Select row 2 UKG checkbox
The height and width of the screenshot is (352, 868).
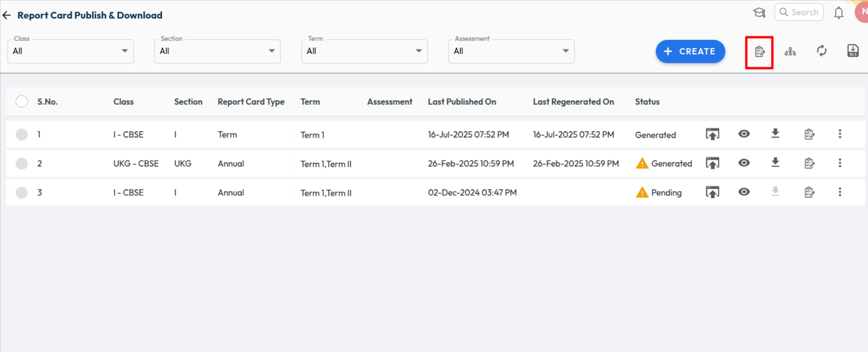[22, 164]
